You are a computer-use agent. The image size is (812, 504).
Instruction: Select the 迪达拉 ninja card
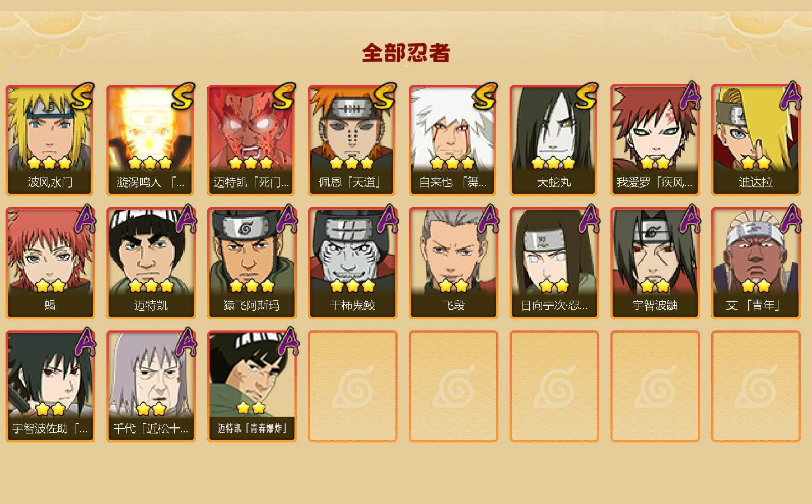tap(756, 140)
